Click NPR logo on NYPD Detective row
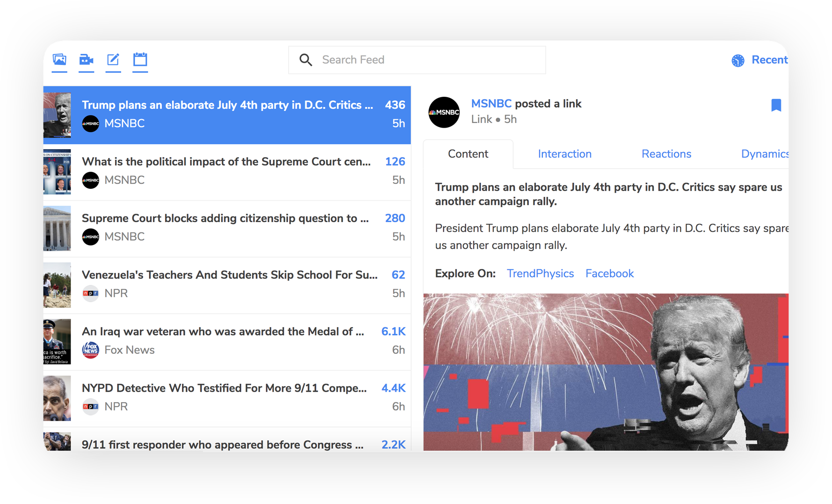 [90, 406]
